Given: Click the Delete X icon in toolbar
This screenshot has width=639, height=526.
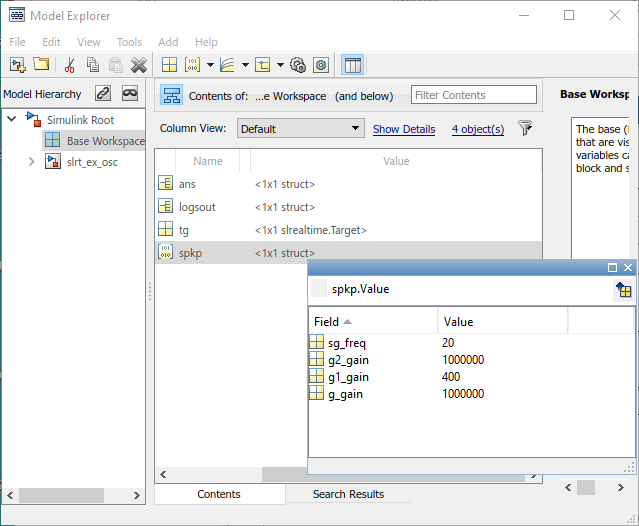Looking at the screenshot, I should pos(139,65).
